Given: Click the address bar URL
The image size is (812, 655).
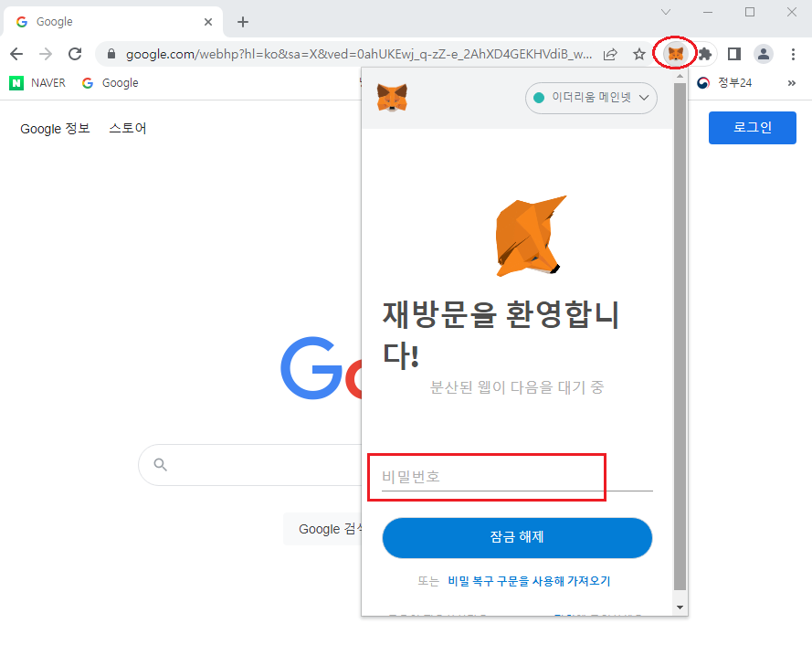Looking at the screenshot, I should pos(359,54).
